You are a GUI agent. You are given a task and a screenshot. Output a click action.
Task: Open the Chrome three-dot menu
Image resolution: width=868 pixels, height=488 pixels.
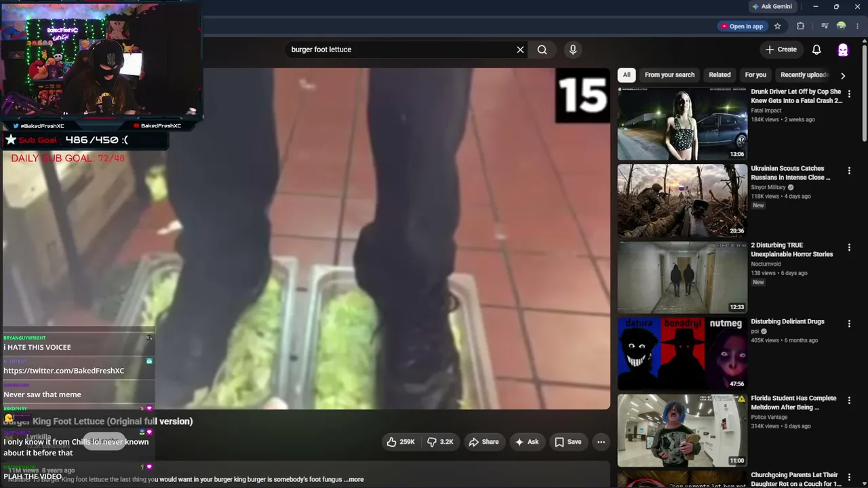click(858, 26)
